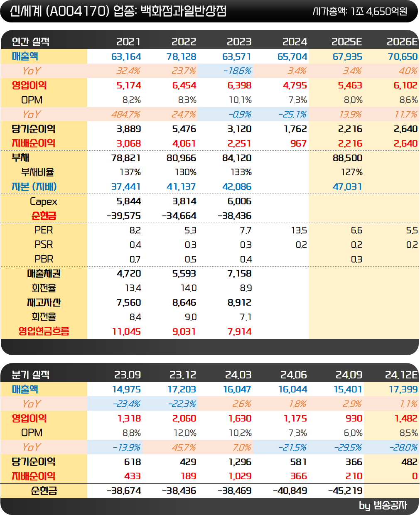
Task: Click controlling net income value 4,061
Action: (x=184, y=144)
